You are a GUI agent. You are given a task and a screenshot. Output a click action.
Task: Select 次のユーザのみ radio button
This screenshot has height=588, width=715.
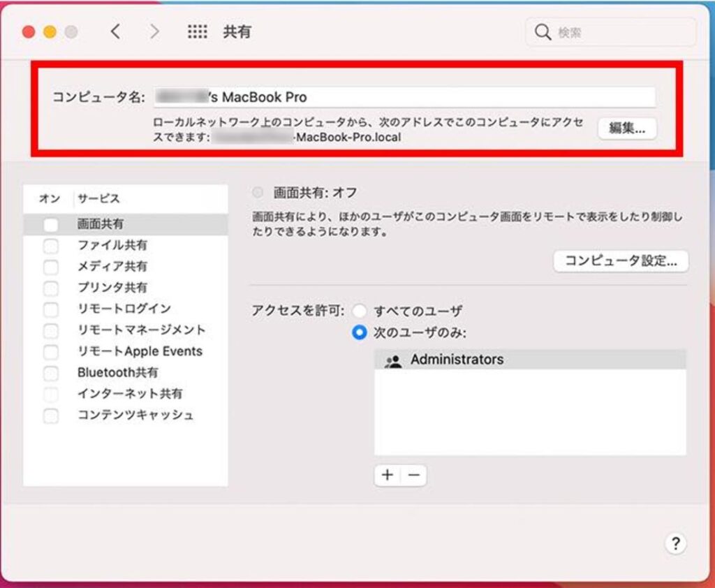click(x=360, y=332)
